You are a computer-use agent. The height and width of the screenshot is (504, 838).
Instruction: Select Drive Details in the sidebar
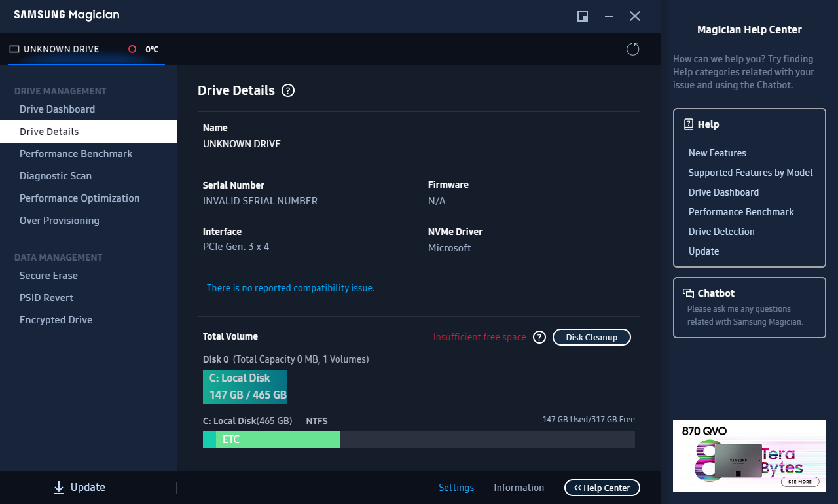(x=88, y=132)
